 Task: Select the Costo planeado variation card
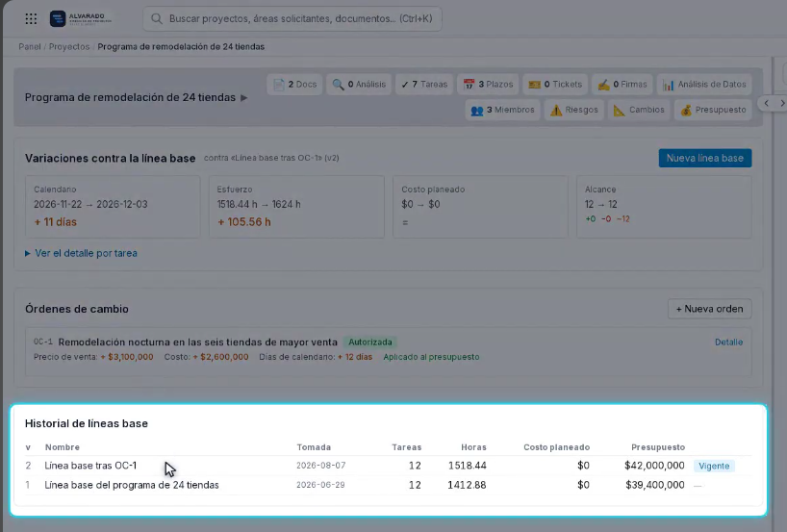pyautogui.click(x=480, y=207)
